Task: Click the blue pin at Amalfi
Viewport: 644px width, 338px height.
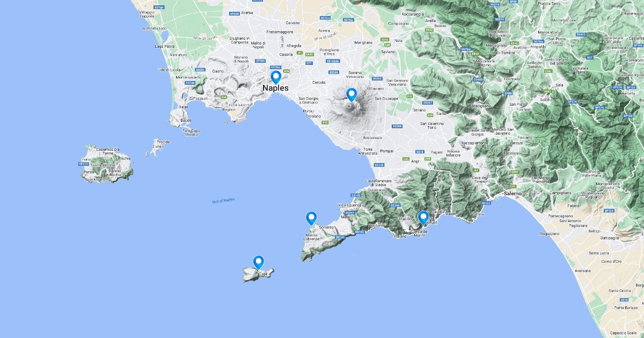Action: pyautogui.click(x=423, y=218)
